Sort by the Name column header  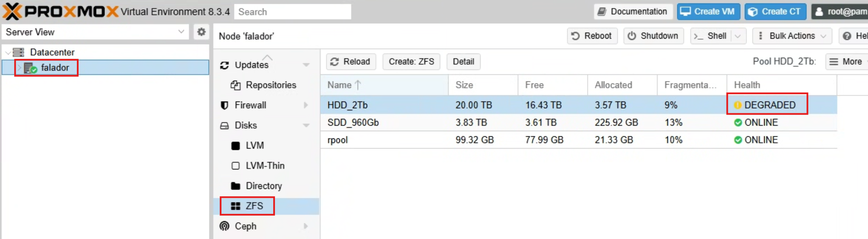click(340, 85)
